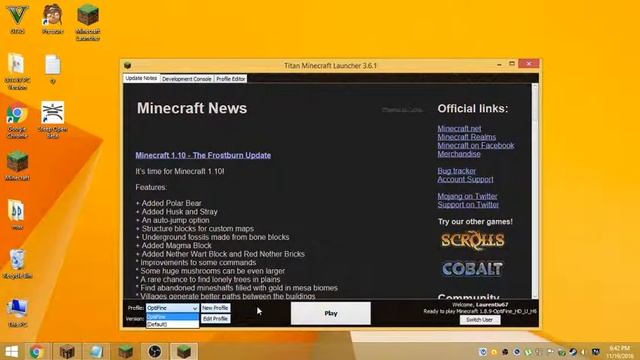Image resolution: width=640 pixels, height=360 pixels.
Task: Select OptiFine in the profile list
Action: point(172,317)
